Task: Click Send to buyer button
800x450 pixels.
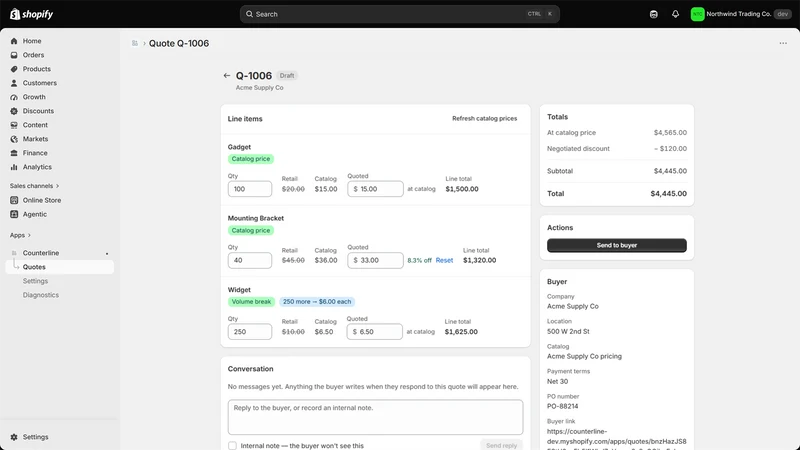Action: click(x=616, y=245)
